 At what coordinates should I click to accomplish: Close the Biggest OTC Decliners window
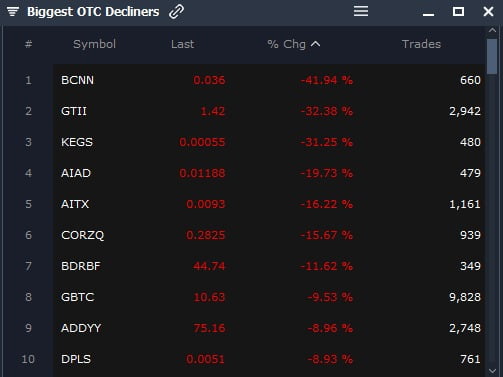[488, 11]
